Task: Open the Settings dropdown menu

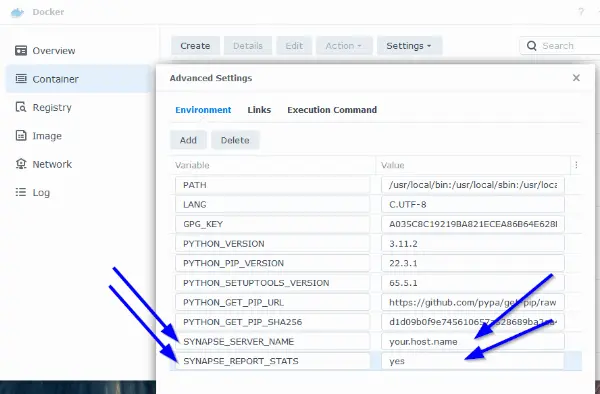Action: [409, 46]
